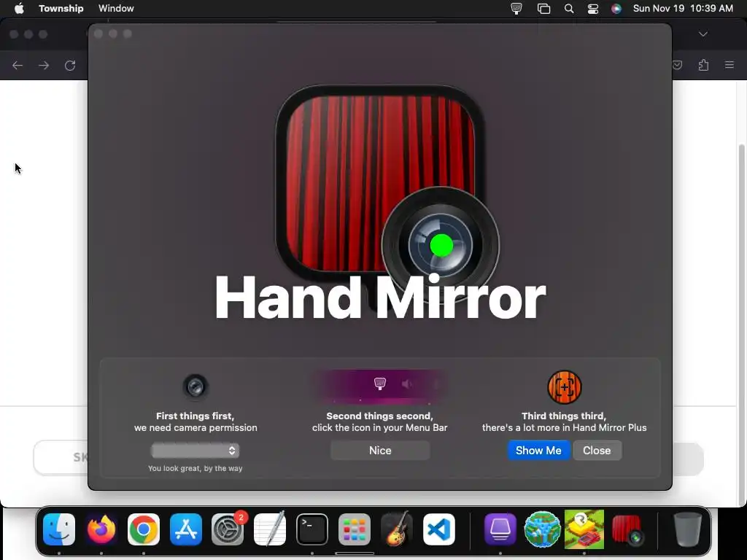
Task: Go forward in the browser window
Action: 44,65
